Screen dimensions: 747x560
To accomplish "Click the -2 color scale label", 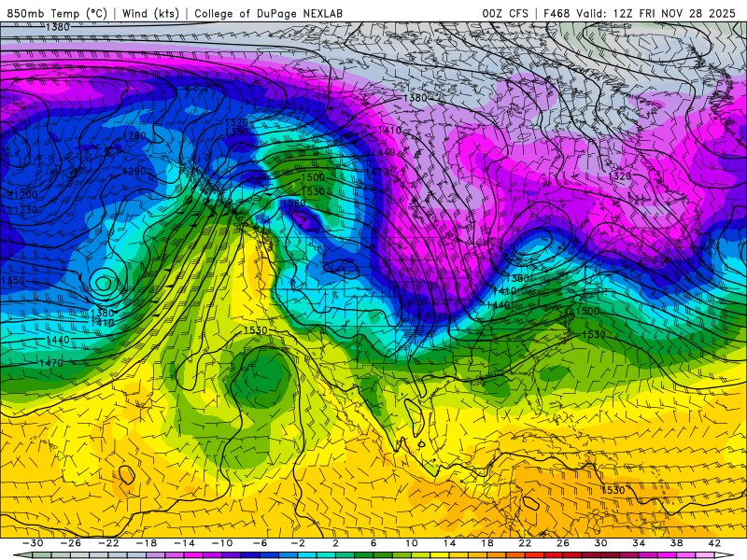I will click(297, 543).
